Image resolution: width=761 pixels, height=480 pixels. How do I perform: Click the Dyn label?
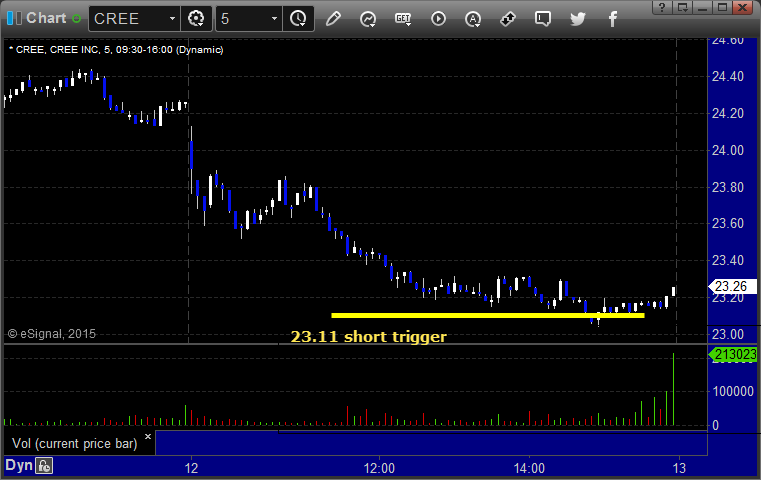click(19, 465)
